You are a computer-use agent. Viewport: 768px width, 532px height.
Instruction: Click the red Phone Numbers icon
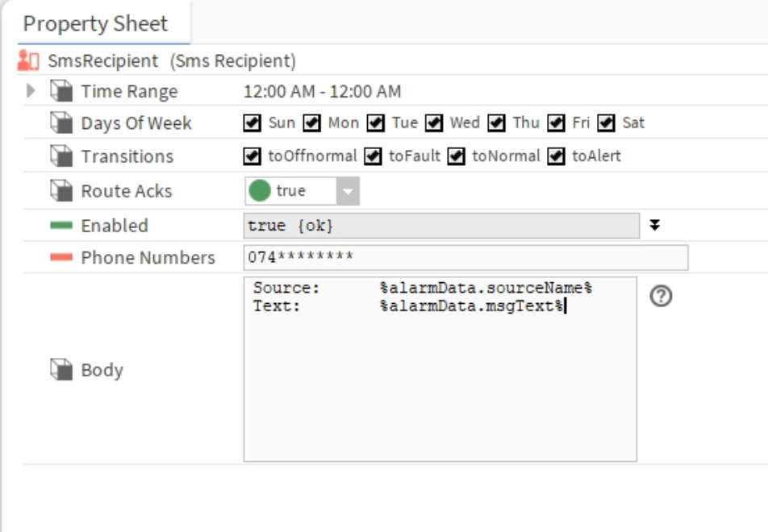pos(61,258)
